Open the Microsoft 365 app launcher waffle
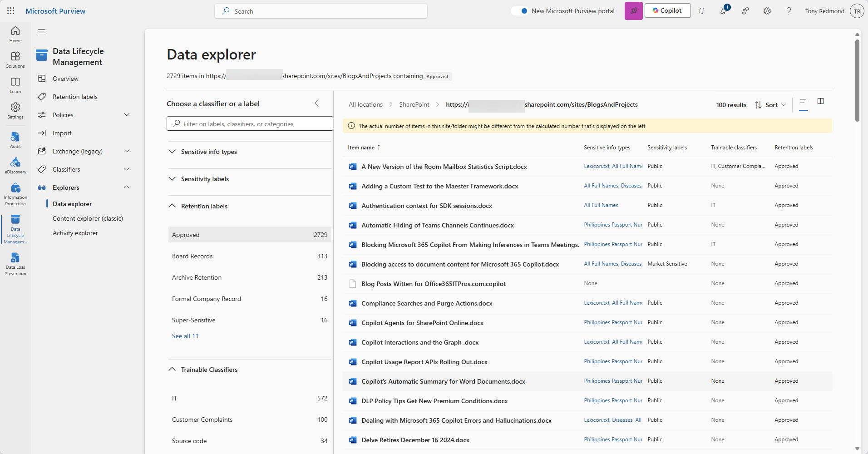This screenshot has height=454, width=868. pyautogui.click(x=10, y=10)
